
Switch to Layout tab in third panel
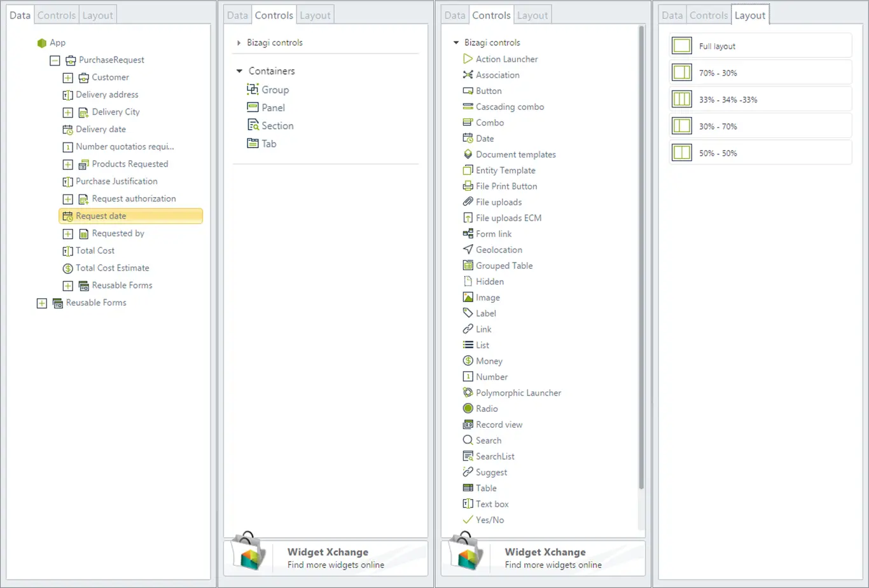pyautogui.click(x=532, y=15)
